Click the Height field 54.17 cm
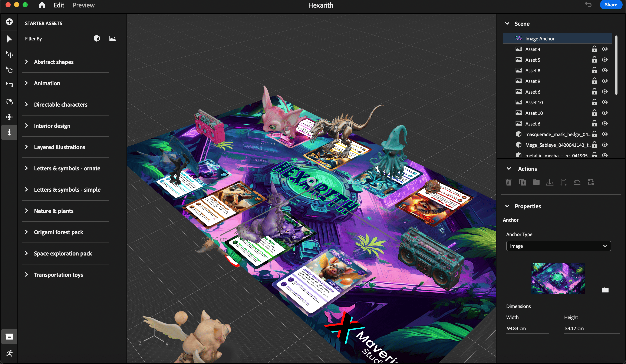626x364 pixels. [591, 328]
